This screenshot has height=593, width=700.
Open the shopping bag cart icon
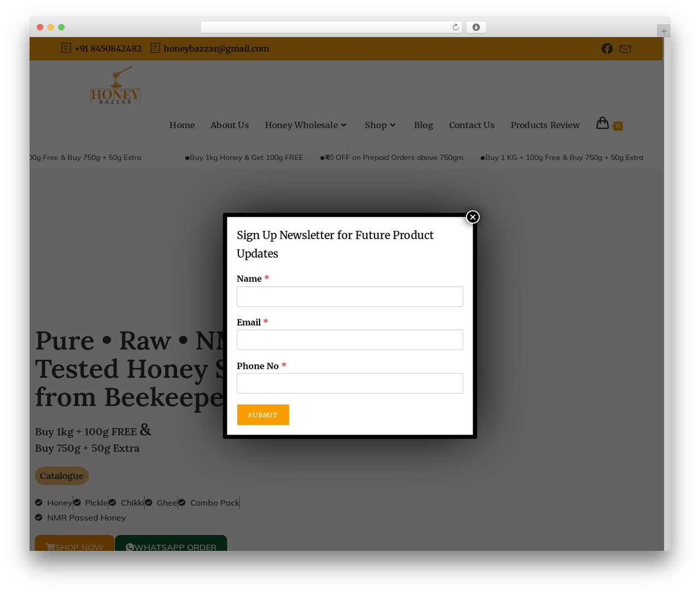tap(602, 123)
